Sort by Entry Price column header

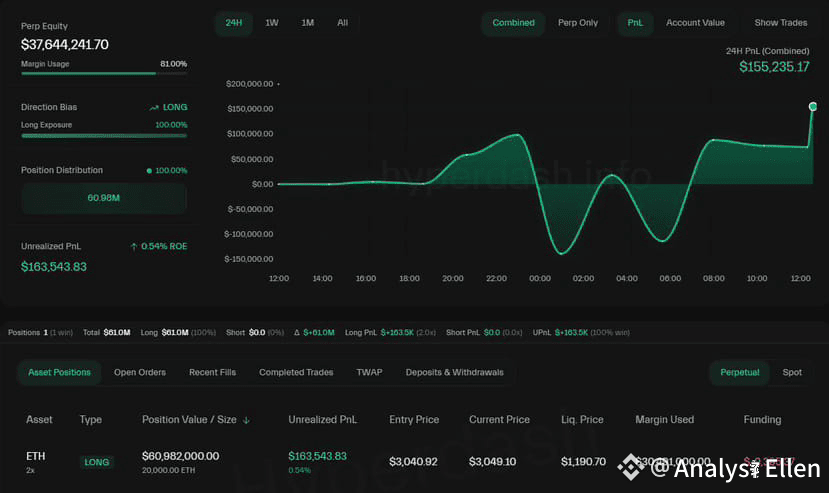point(414,419)
